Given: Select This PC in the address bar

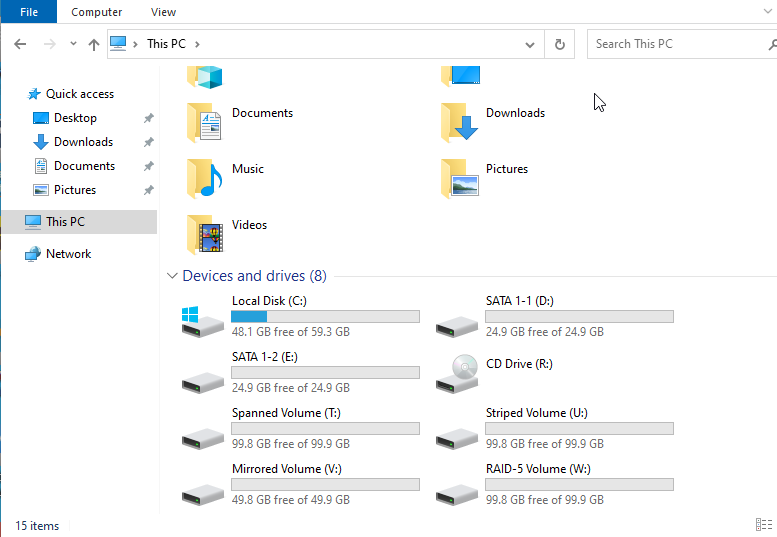Looking at the screenshot, I should 166,44.
